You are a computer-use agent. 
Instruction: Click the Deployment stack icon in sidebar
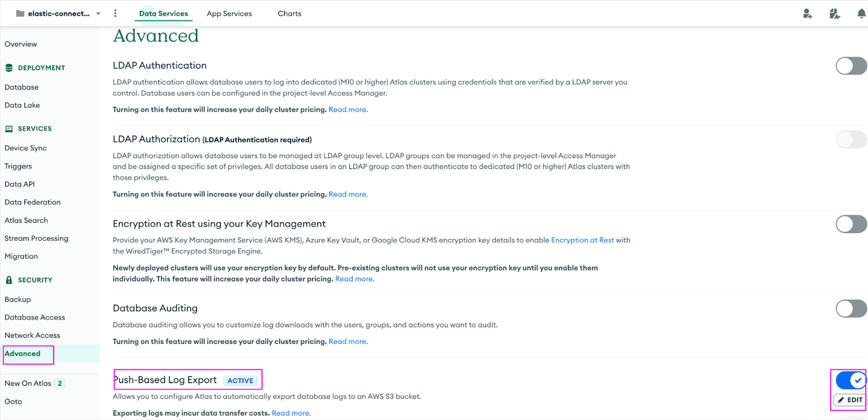tap(9, 68)
